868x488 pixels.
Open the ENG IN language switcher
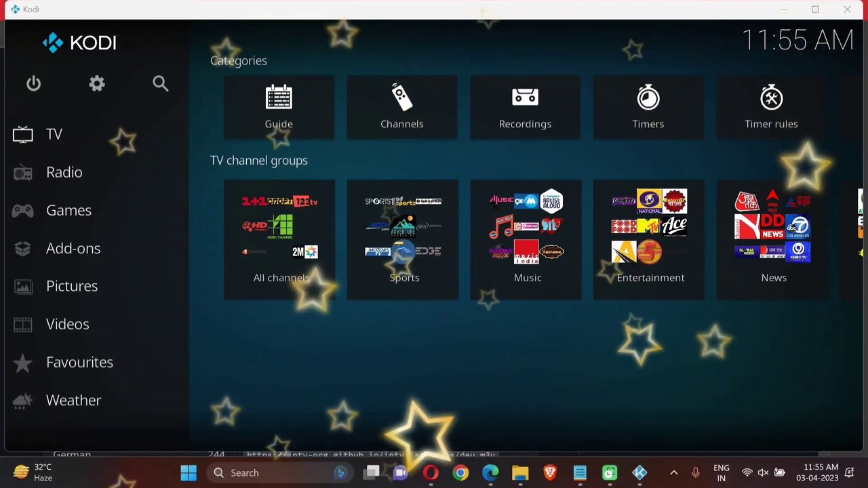point(722,472)
